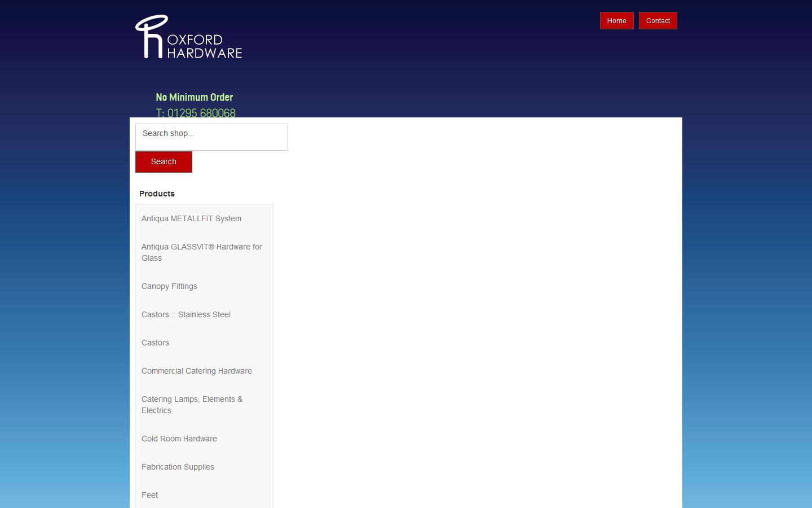Open the Contact page
This screenshot has width=812, height=508.
coord(657,20)
